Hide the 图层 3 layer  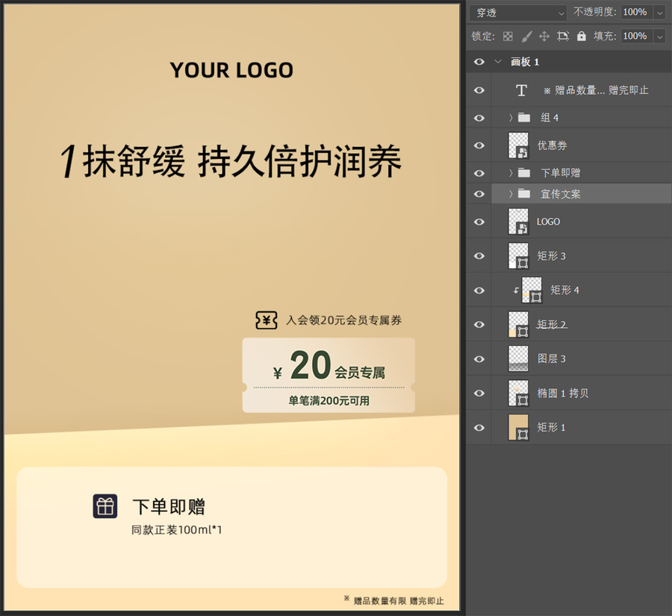(x=479, y=359)
